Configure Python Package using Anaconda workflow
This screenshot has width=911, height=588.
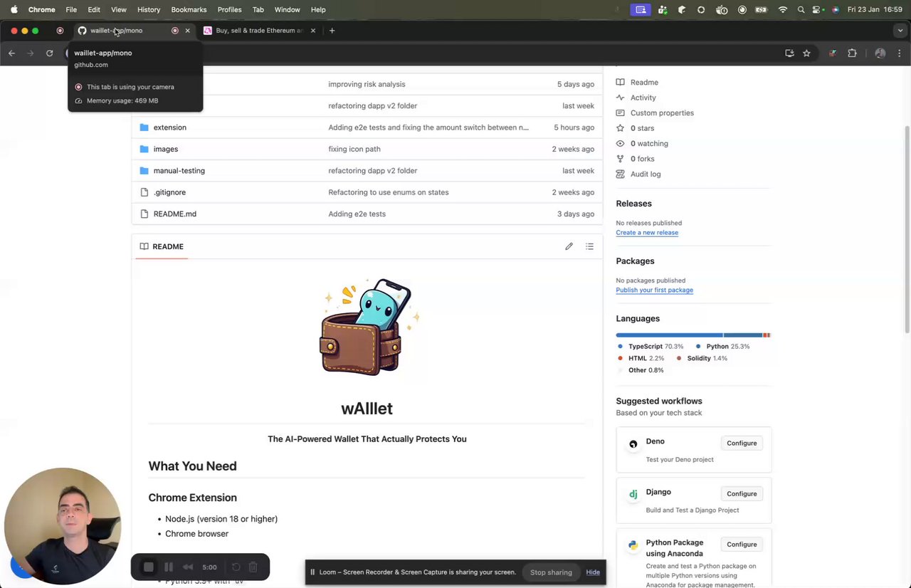[x=742, y=545]
